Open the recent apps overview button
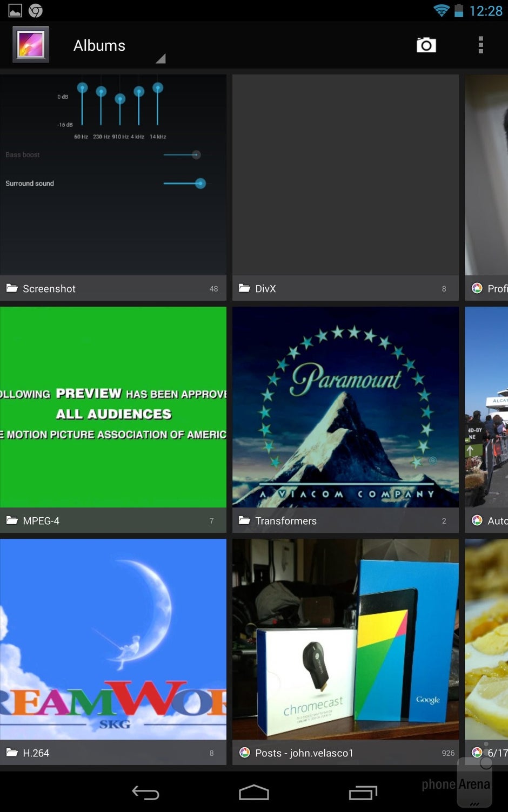The width and height of the screenshot is (508, 812). [363, 792]
